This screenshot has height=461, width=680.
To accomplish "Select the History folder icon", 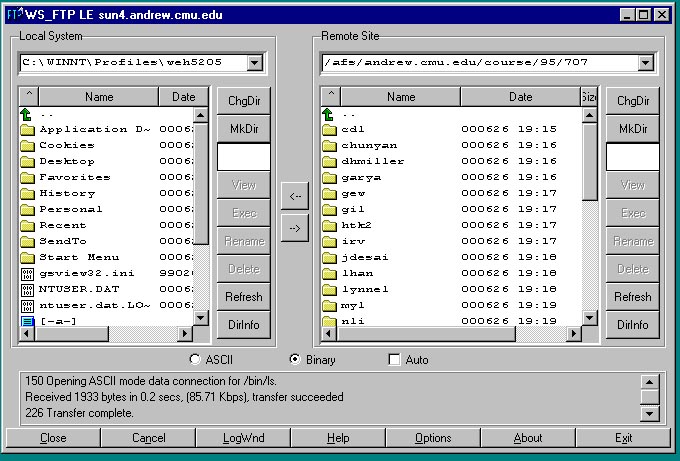I will (x=27, y=193).
